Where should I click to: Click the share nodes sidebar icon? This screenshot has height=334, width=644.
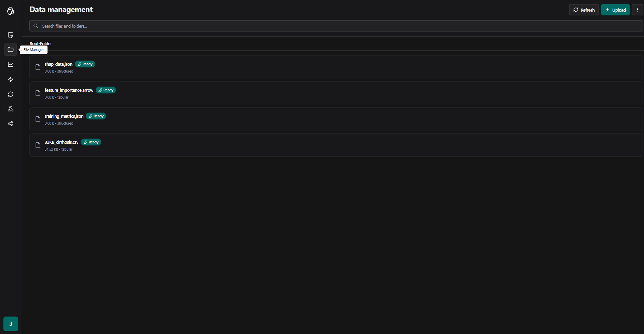[x=11, y=124]
